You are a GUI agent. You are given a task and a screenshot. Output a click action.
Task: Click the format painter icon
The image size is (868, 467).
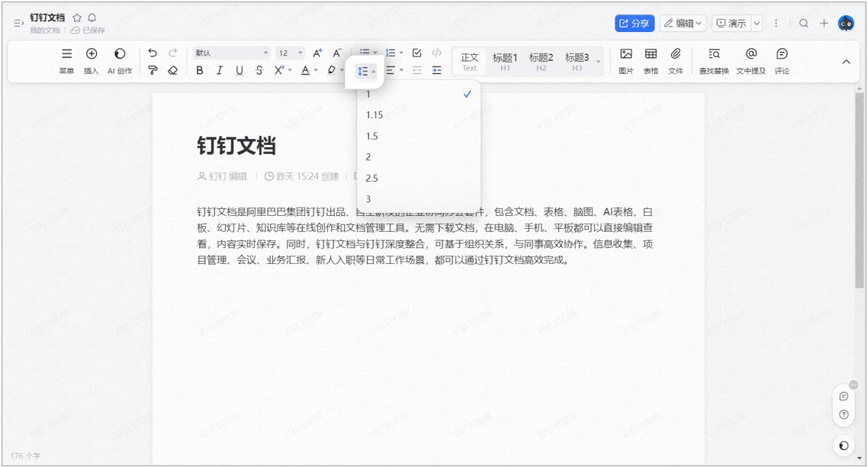153,70
